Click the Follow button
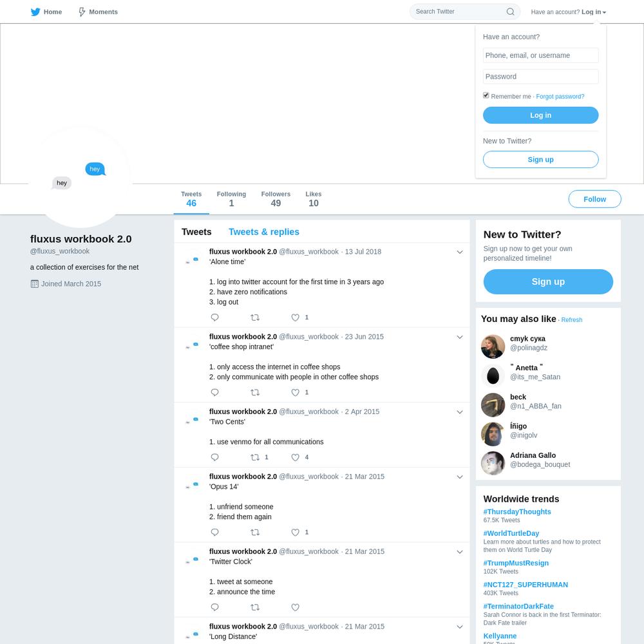Image resolution: width=644 pixels, height=644 pixels. [x=594, y=199]
